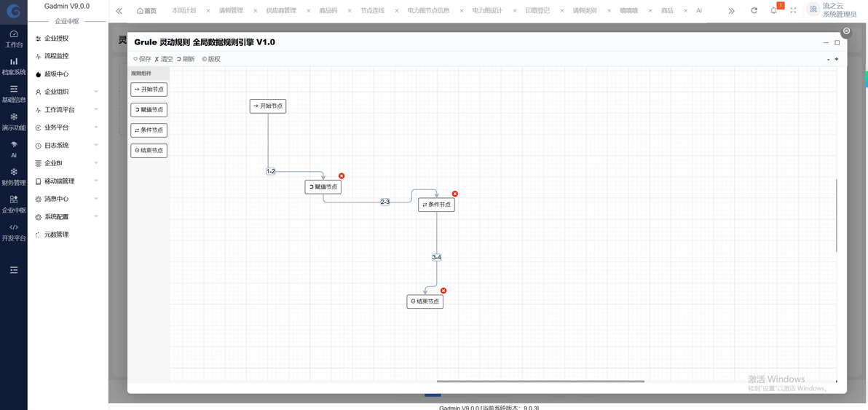Toggle the sidebar collapse menu icon

click(14, 269)
